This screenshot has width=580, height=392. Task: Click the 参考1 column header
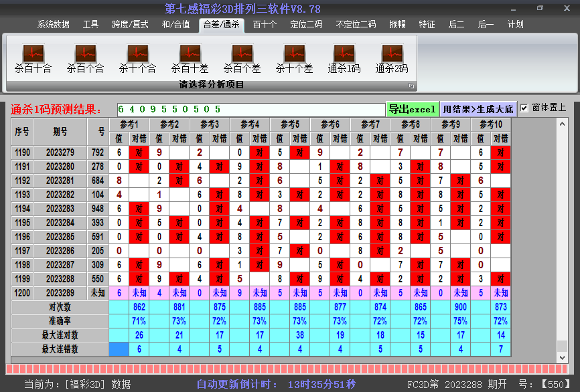click(x=129, y=124)
